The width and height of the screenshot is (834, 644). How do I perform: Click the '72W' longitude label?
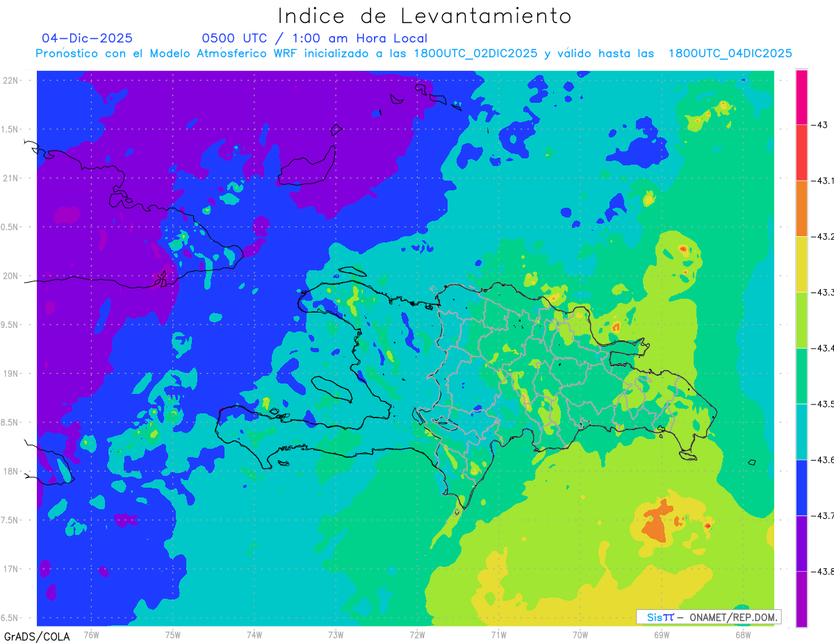click(418, 634)
